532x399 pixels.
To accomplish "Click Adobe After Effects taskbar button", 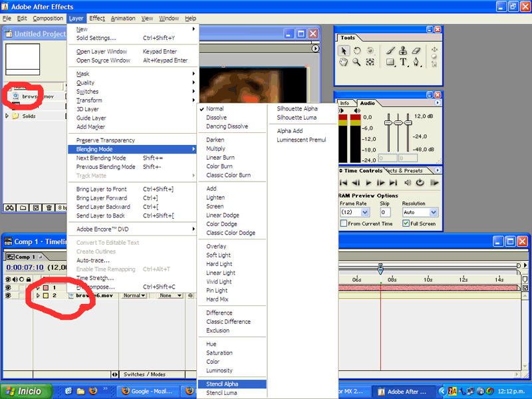I will tap(403, 392).
